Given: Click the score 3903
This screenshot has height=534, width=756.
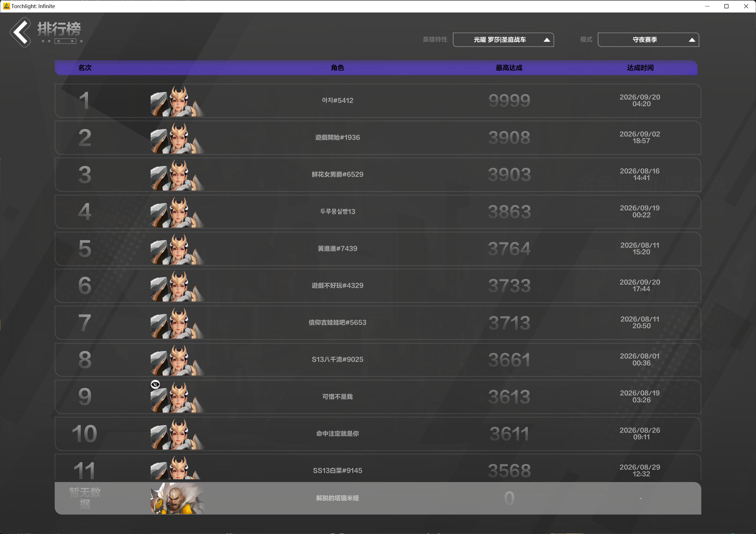Looking at the screenshot, I should tap(509, 174).
